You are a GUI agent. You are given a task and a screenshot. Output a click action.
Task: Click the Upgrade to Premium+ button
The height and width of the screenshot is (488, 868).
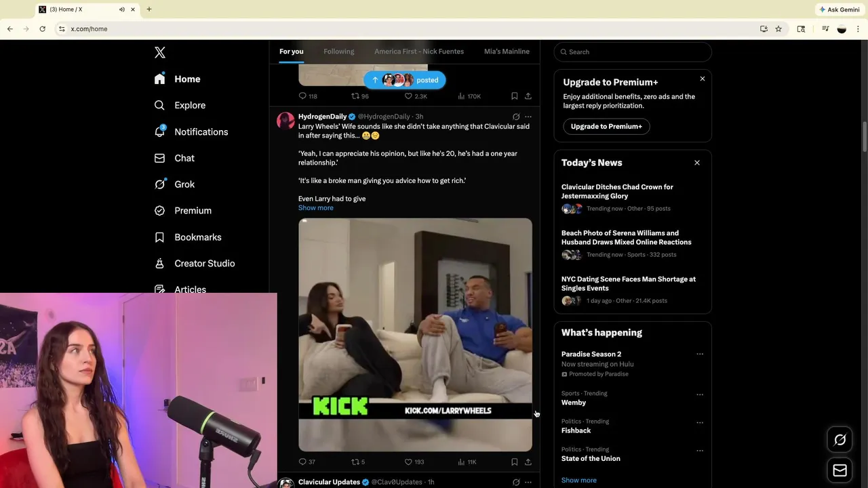(x=606, y=126)
